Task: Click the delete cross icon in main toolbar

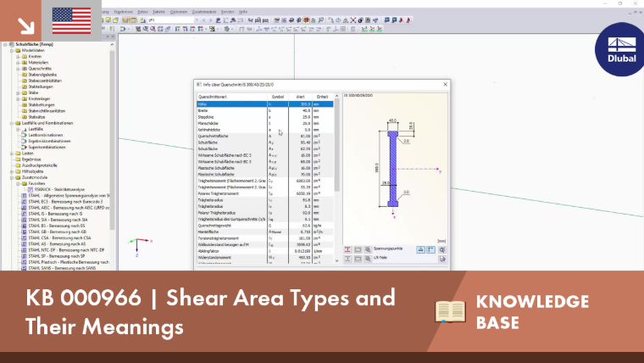Action: [353, 20]
